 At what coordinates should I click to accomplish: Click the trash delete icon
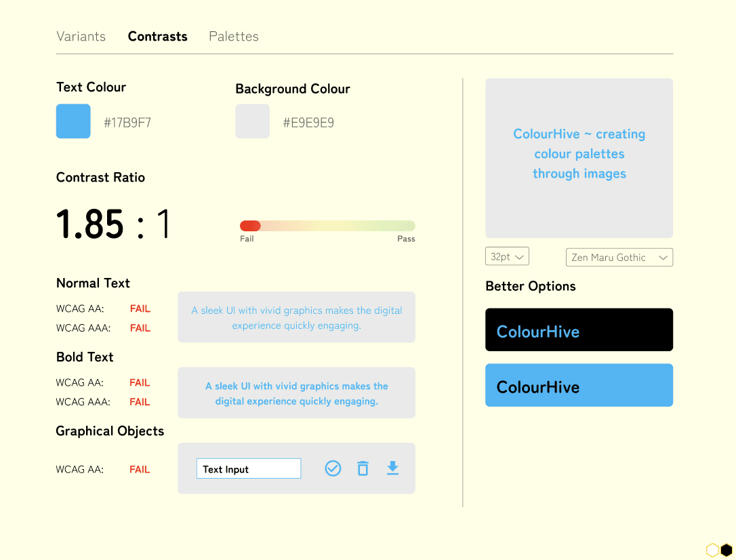pyautogui.click(x=363, y=468)
